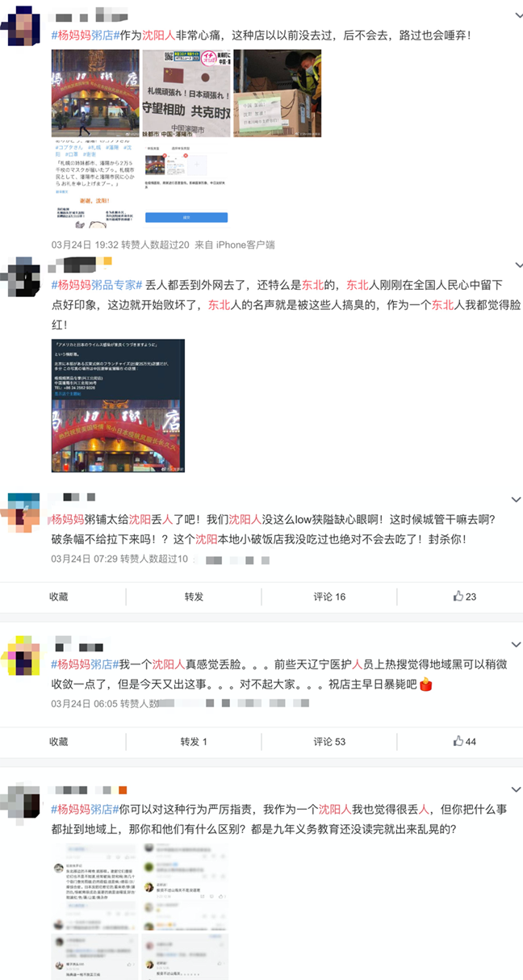Open avatar of the 东北人 post author
Screen dimensions: 523x980
(x=20, y=280)
